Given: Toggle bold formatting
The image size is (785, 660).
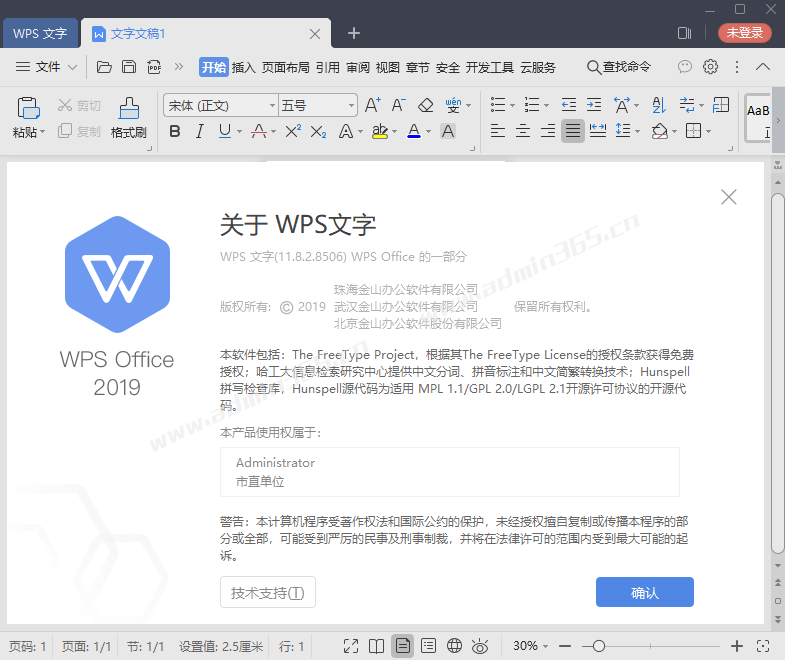Looking at the screenshot, I should click(x=175, y=131).
